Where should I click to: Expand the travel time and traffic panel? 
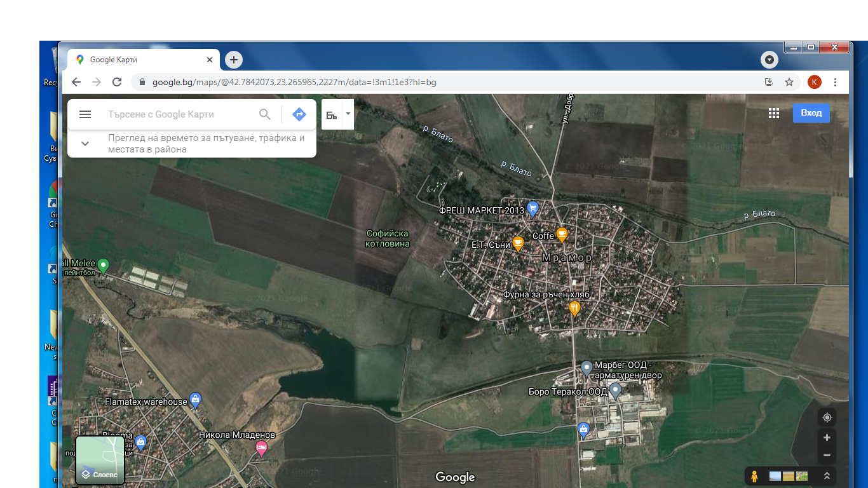point(85,144)
